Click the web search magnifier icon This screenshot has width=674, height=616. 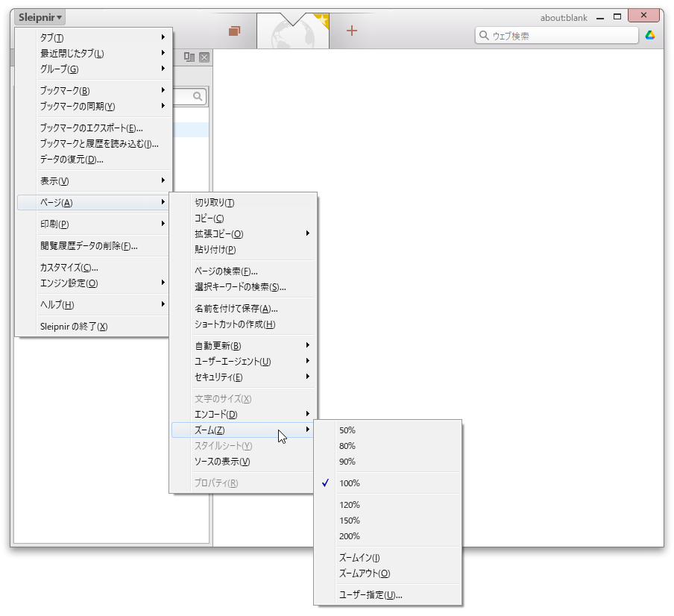[484, 35]
